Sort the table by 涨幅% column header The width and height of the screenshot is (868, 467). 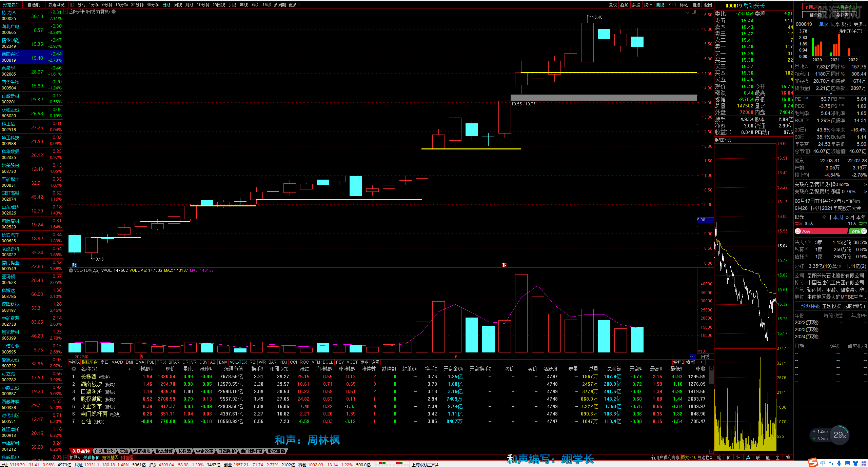pyautogui.click(x=145, y=369)
